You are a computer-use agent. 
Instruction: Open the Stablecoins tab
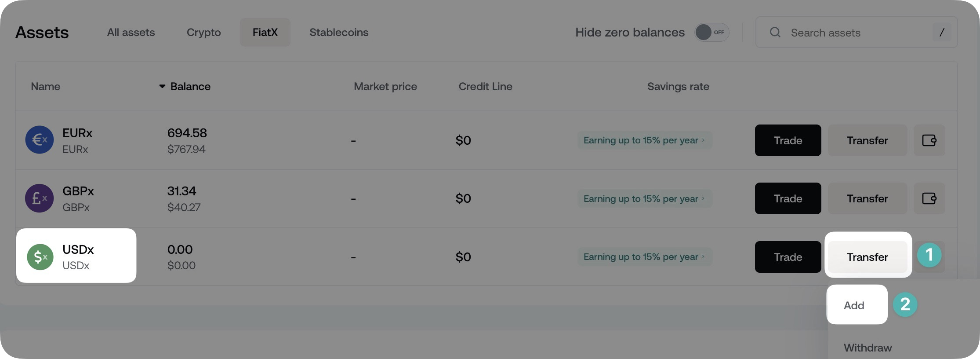339,33
